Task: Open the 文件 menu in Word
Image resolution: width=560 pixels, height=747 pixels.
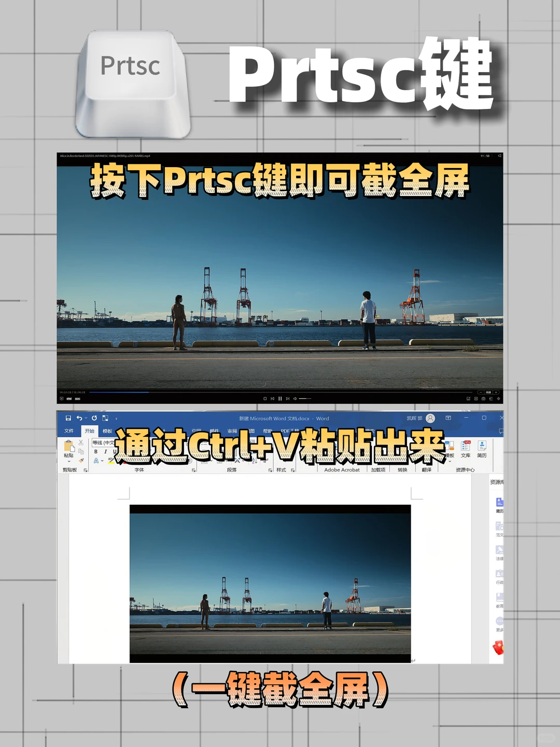Action: point(70,431)
